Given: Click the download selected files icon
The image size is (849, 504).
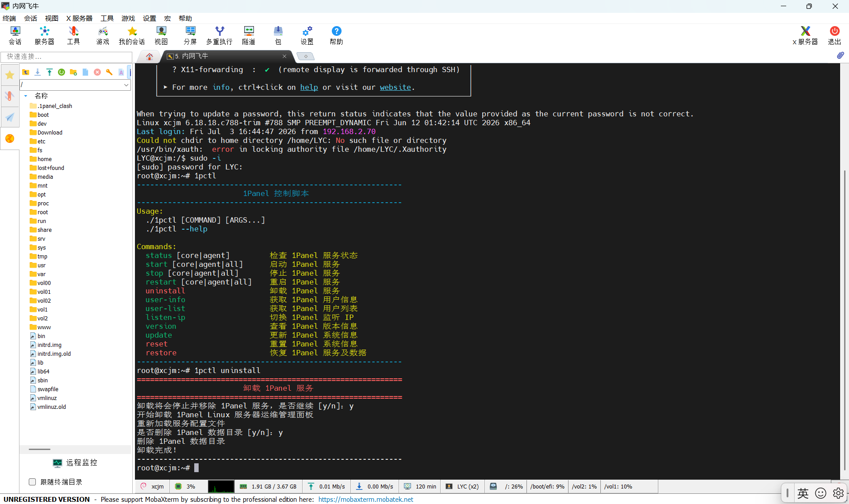Looking at the screenshot, I should (38, 72).
